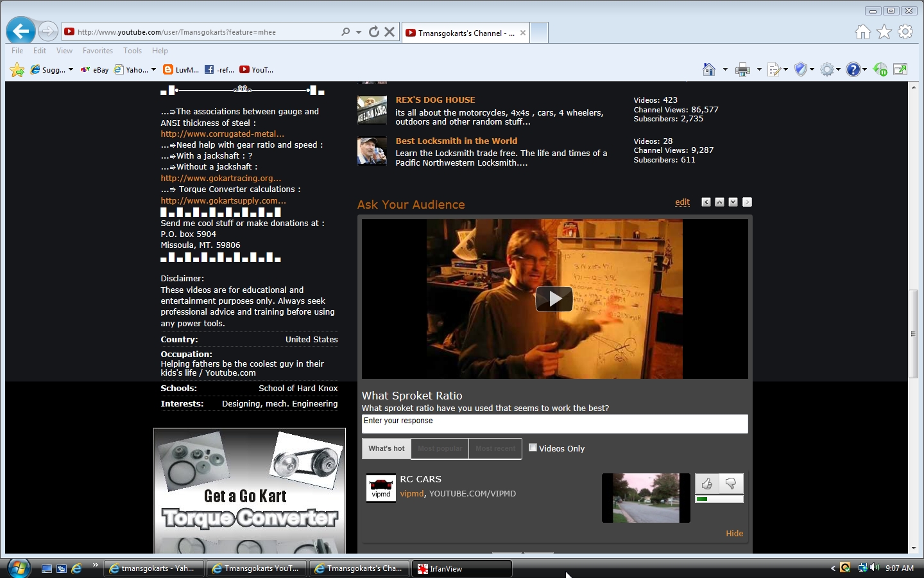The height and width of the screenshot is (578, 924).
Task: Move Ask Your Audience module down arrow
Action: tap(733, 202)
